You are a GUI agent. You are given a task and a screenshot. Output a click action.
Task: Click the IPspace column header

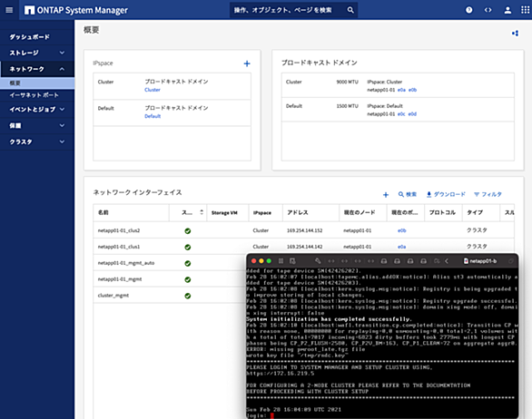(266, 212)
